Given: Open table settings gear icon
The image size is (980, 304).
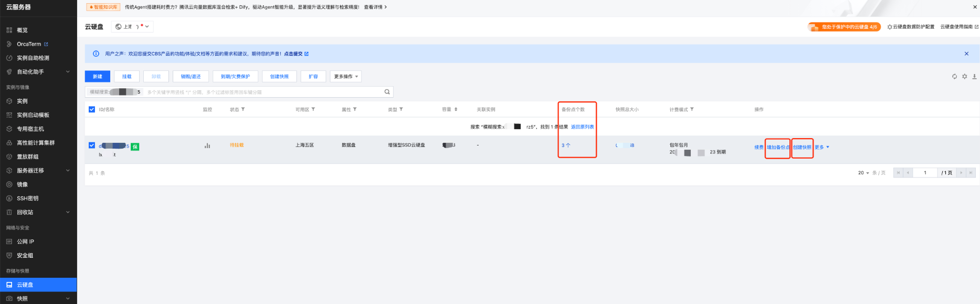Looking at the screenshot, I should point(964,77).
